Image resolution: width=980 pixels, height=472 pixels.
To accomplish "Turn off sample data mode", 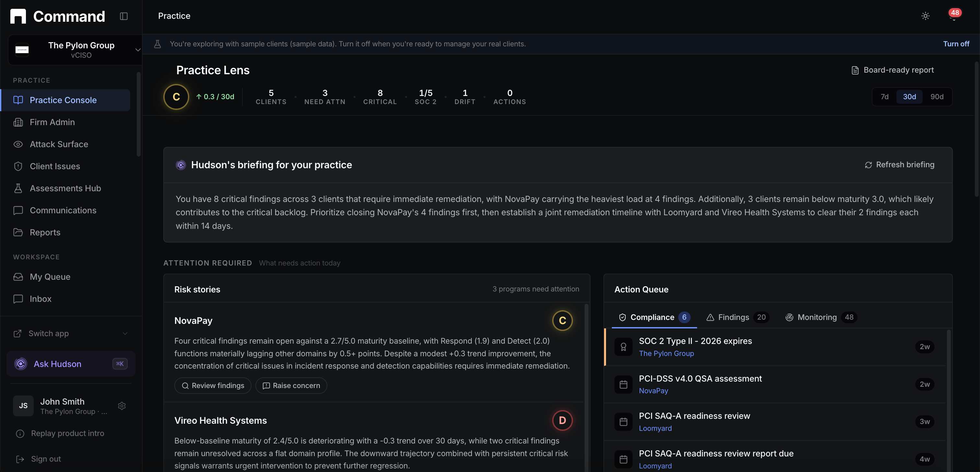I will click(956, 44).
